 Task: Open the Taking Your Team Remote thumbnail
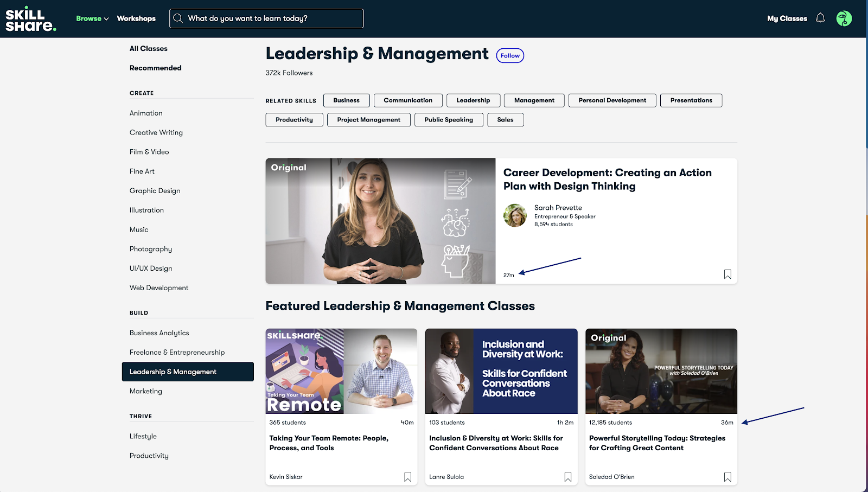(341, 371)
